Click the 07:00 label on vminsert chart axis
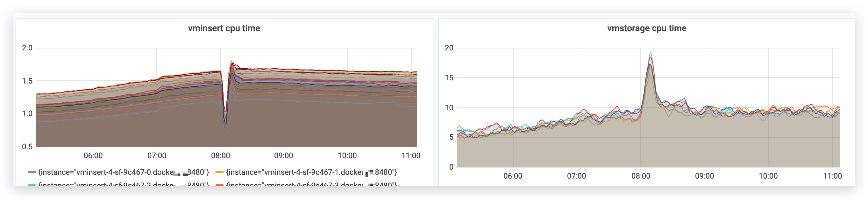 [157, 156]
